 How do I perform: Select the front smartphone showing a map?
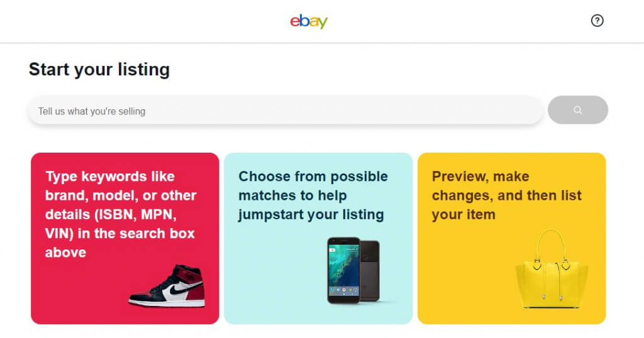[343, 270]
